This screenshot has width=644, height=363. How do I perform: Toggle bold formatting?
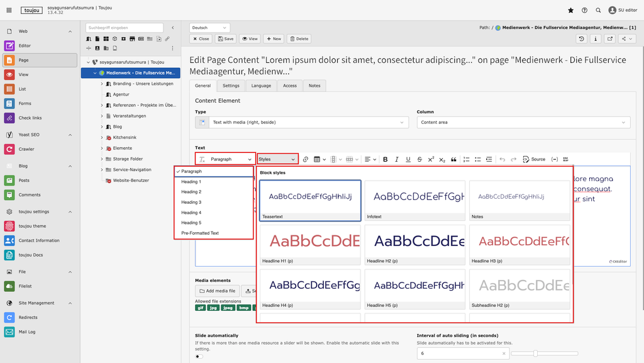click(x=386, y=159)
